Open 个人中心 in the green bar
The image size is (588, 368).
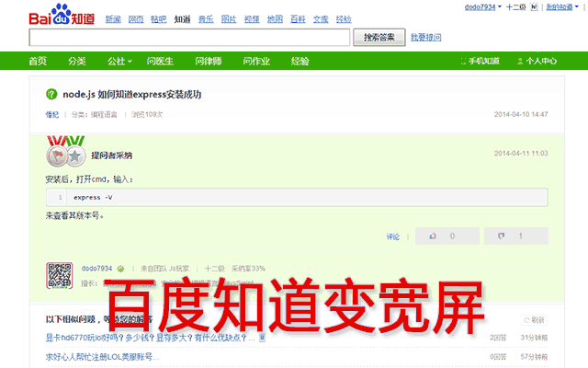[x=537, y=61]
